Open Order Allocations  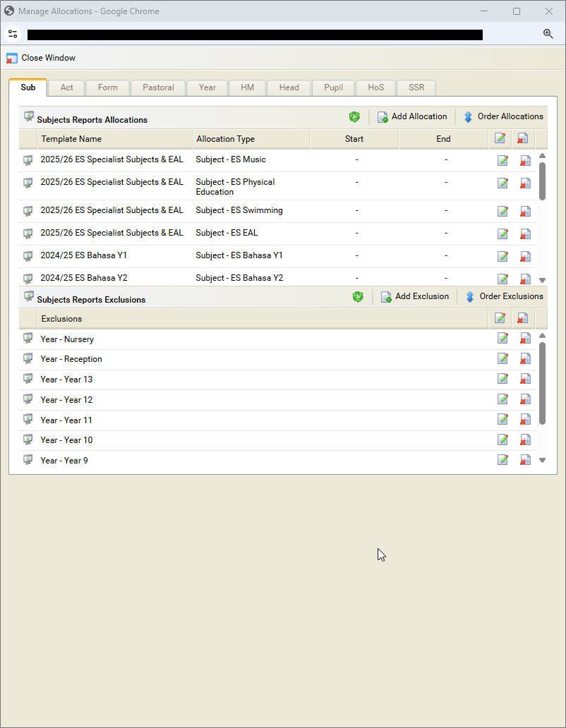pos(503,117)
